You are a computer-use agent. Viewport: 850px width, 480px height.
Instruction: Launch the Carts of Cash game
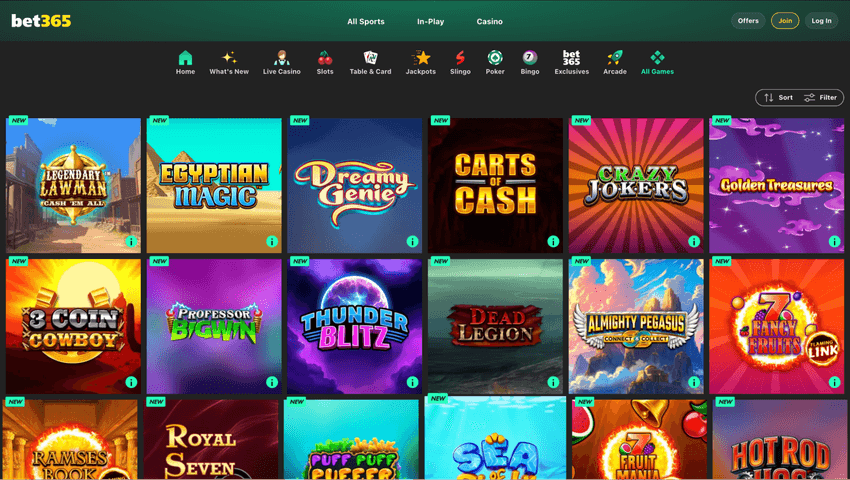click(x=495, y=185)
